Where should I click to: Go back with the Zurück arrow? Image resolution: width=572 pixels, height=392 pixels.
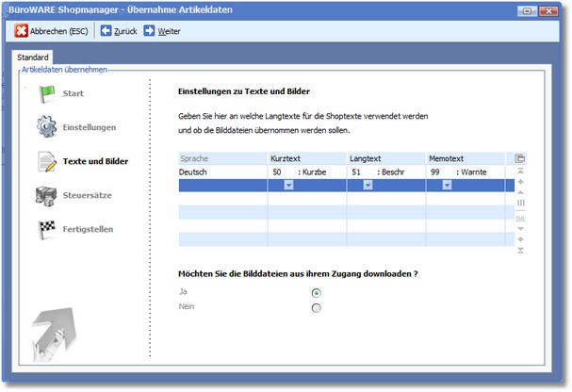(x=106, y=31)
